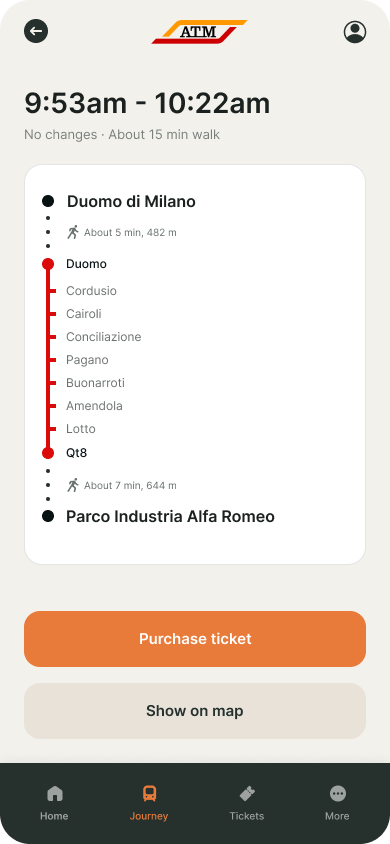Open the Tickets icon
The width and height of the screenshot is (390, 844).
click(247, 793)
